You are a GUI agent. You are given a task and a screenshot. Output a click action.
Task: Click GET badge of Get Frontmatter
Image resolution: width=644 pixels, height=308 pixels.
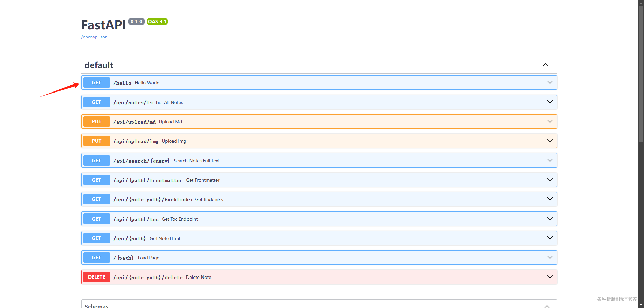tap(97, 180)
